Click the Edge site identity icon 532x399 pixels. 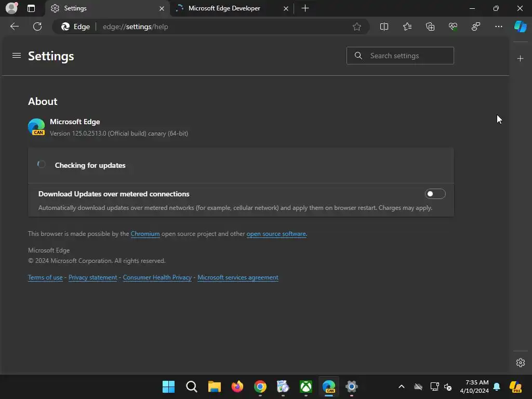[75, 26]
